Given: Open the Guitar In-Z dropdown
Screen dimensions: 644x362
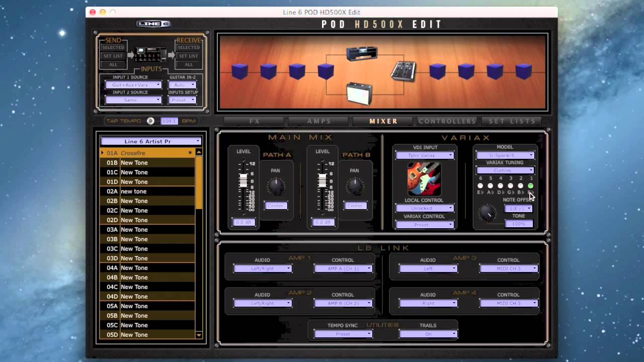Looking at the screenshot, I should click(x=183, y=85).
